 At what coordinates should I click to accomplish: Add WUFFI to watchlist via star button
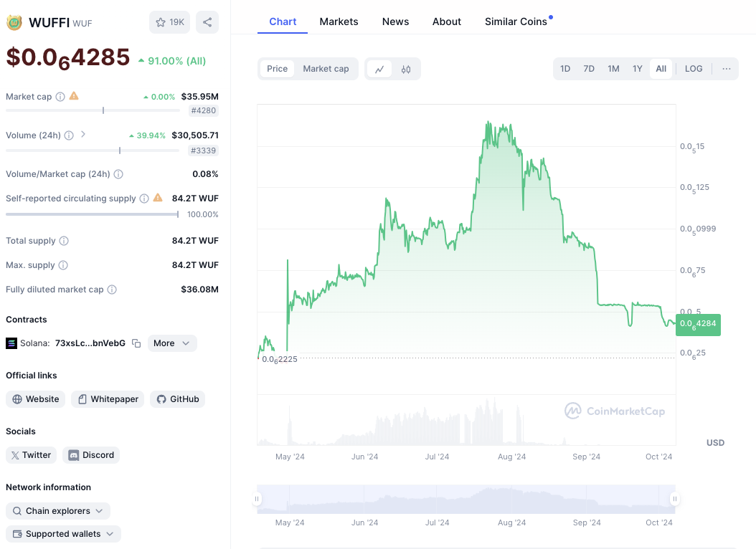[x=170, y=22]
